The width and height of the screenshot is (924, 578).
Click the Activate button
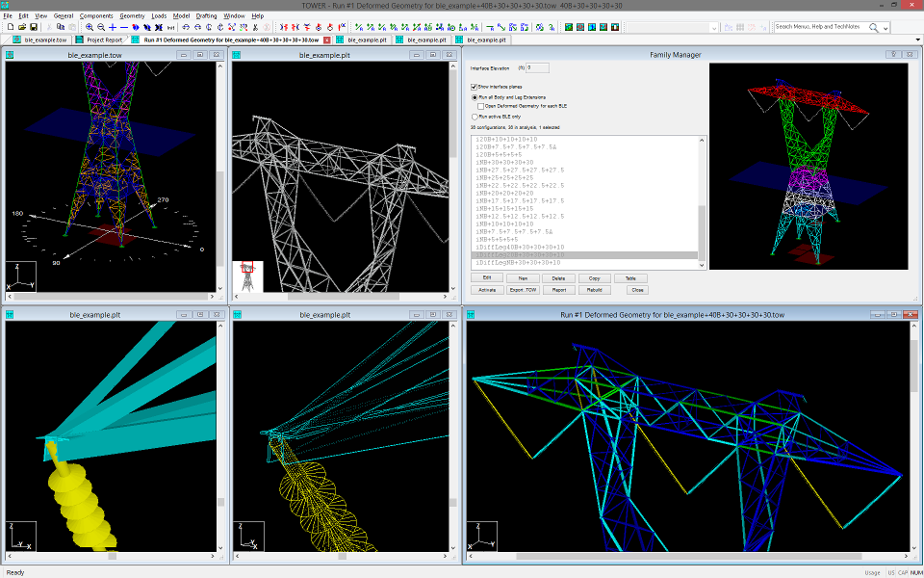[x=487, y=290]
